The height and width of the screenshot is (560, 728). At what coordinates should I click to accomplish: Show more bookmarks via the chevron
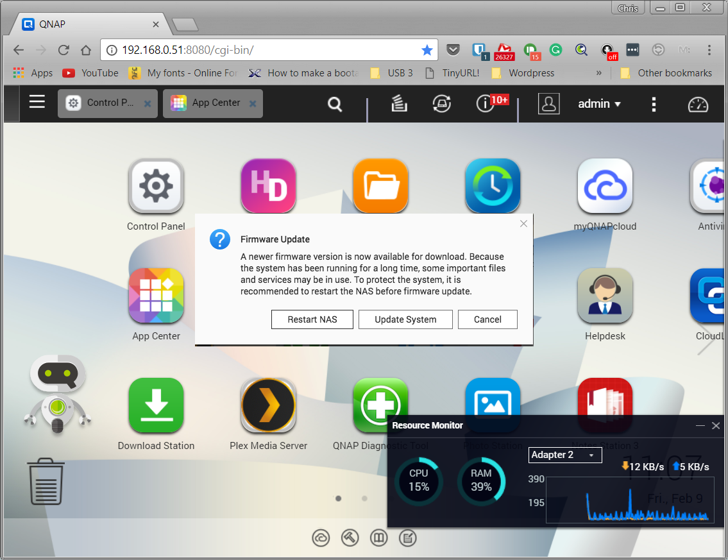pyautogui.click(x=599, y=73)
